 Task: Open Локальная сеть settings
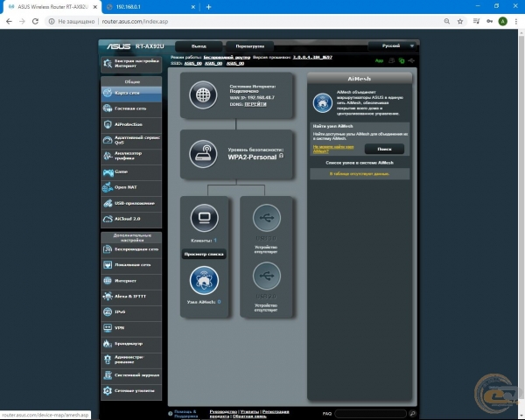tap(131, 265)
